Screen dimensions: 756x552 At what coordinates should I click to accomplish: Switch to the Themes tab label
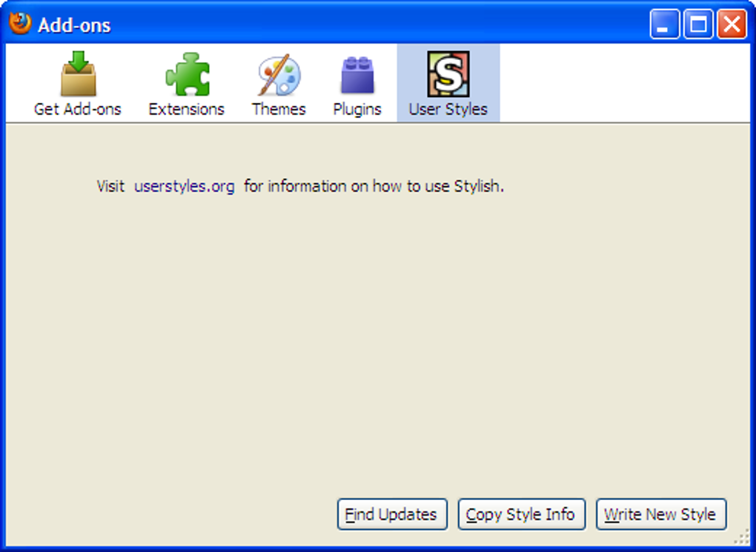[279, 110]
